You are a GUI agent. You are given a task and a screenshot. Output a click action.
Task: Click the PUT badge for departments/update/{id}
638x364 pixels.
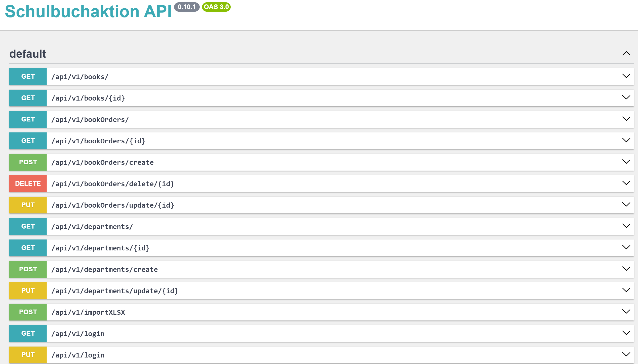(28, 291)
